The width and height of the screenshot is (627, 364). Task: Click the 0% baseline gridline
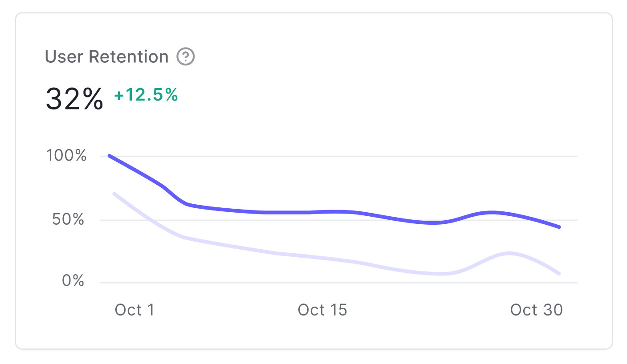pos(338,283)
